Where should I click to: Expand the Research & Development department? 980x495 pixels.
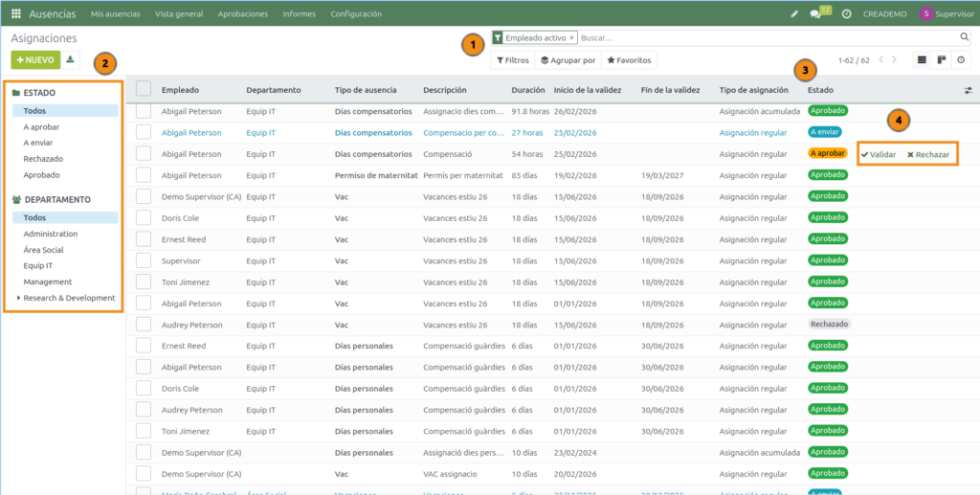[x=18, y=298]
